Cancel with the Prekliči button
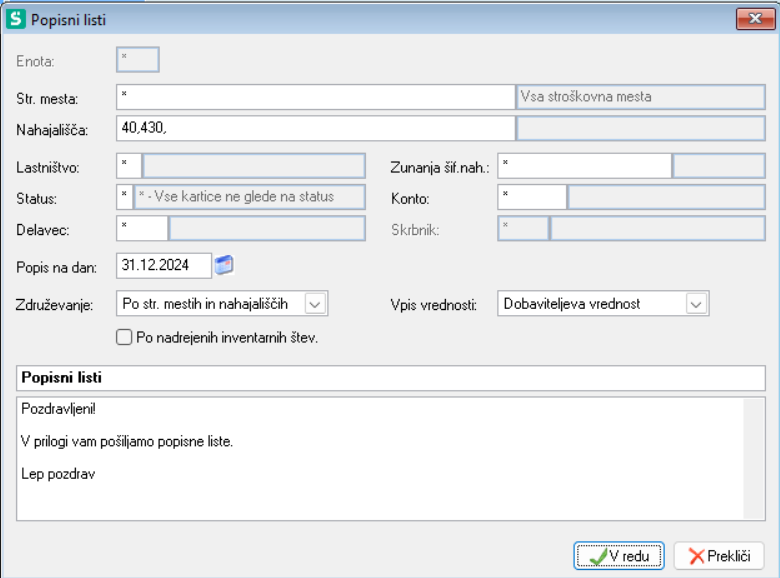Screen dimensions: 780x578 pos(719,556)
